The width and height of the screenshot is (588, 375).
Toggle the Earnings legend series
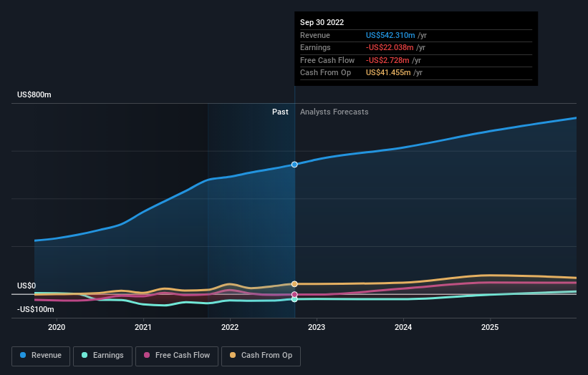point(102,356)
